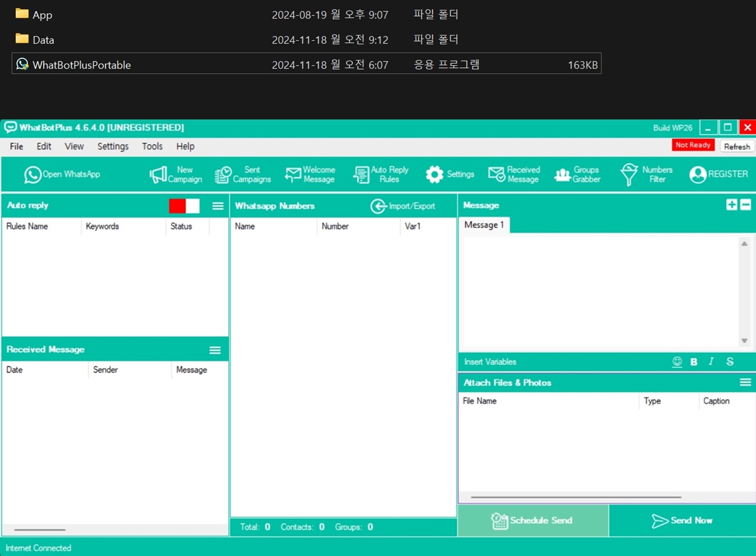Click the Build WP26 label
756x556 pixels.
(672, 128)
